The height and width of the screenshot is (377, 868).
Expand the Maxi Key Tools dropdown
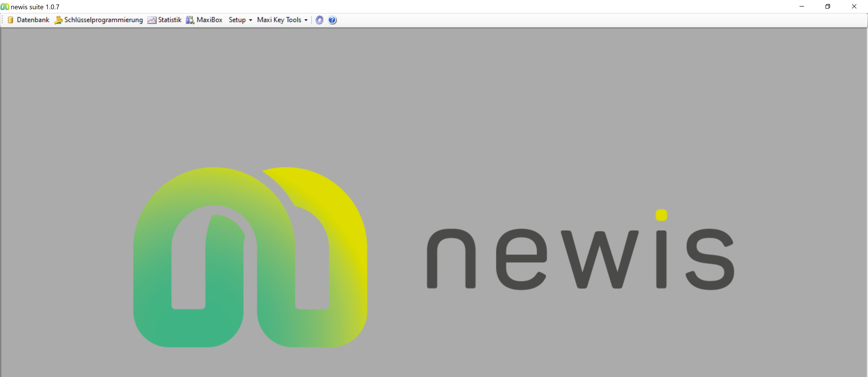[282, 20]
